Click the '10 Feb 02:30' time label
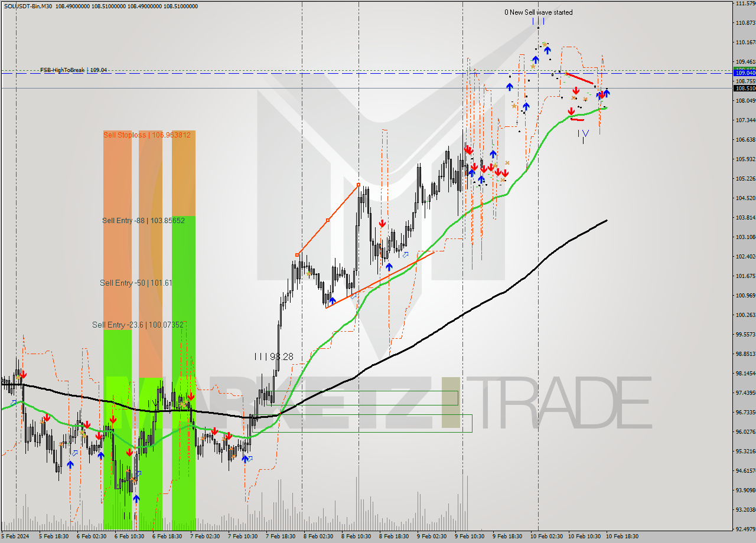This screenshot has width=756, height=543. (x=546, y=537)
